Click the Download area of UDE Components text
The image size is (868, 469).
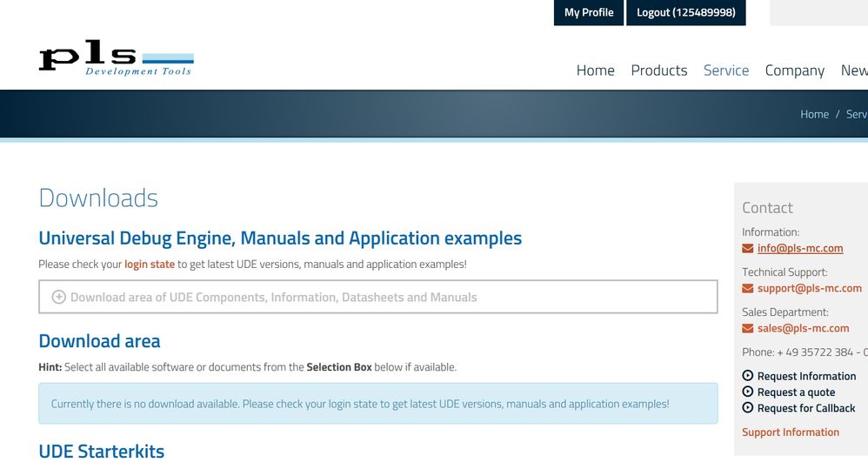[x=273, y=298]
